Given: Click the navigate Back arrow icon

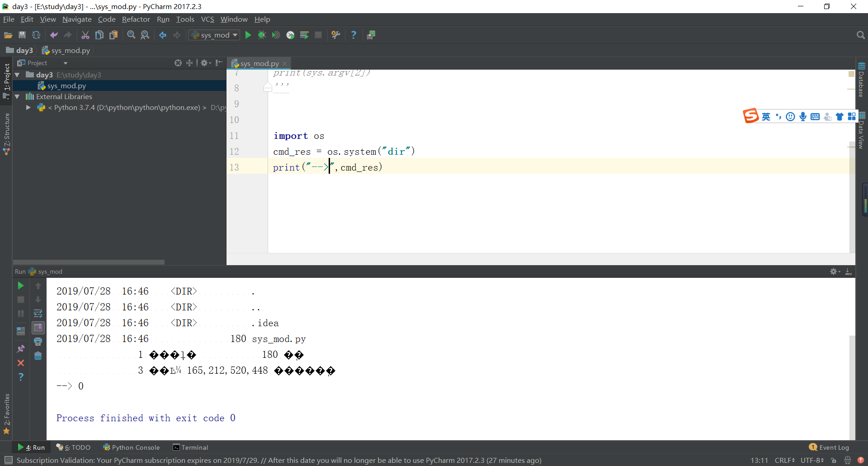Looking at the screenshot, I should (163, 35).
